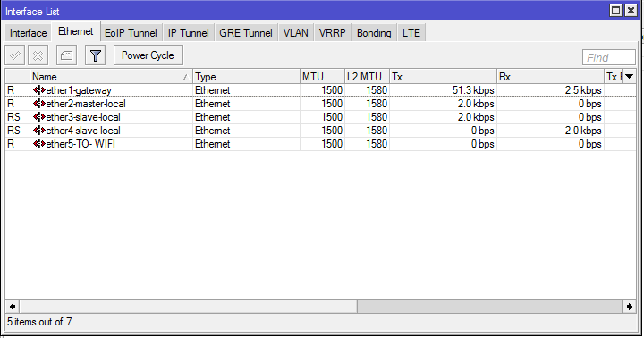Sort by the Rx column header
Image resolution: width=644 pixels, height=338 pixels.
click(550, 77)
